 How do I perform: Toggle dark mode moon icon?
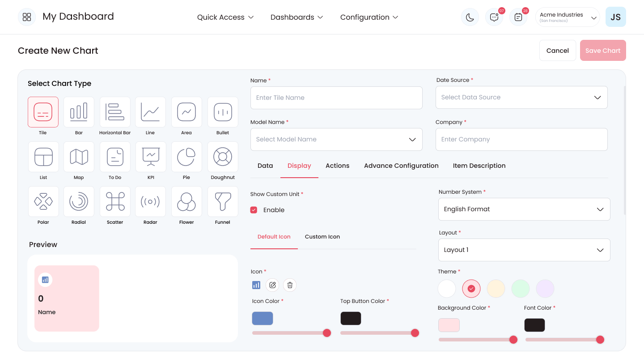[470, 17]
